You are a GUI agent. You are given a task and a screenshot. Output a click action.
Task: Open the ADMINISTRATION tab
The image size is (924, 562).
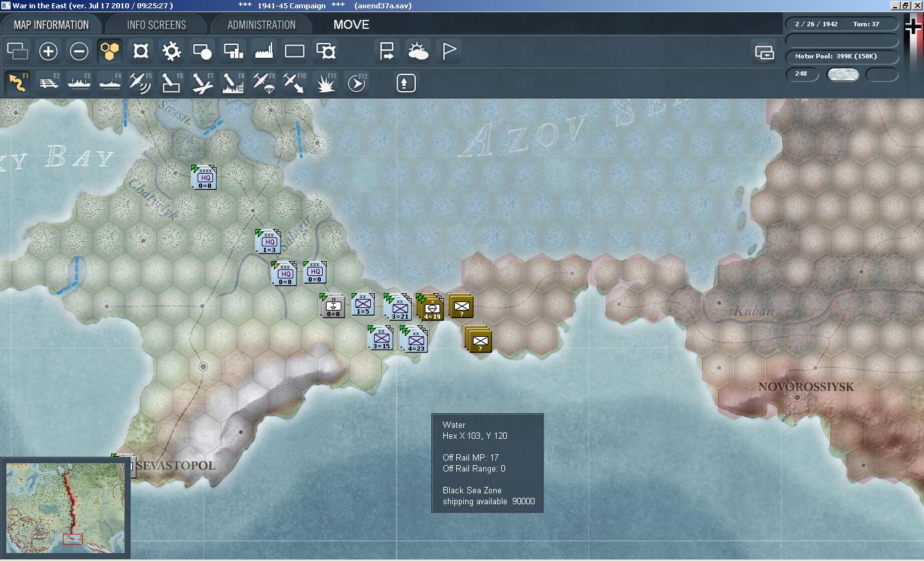[x=261, y=25]
